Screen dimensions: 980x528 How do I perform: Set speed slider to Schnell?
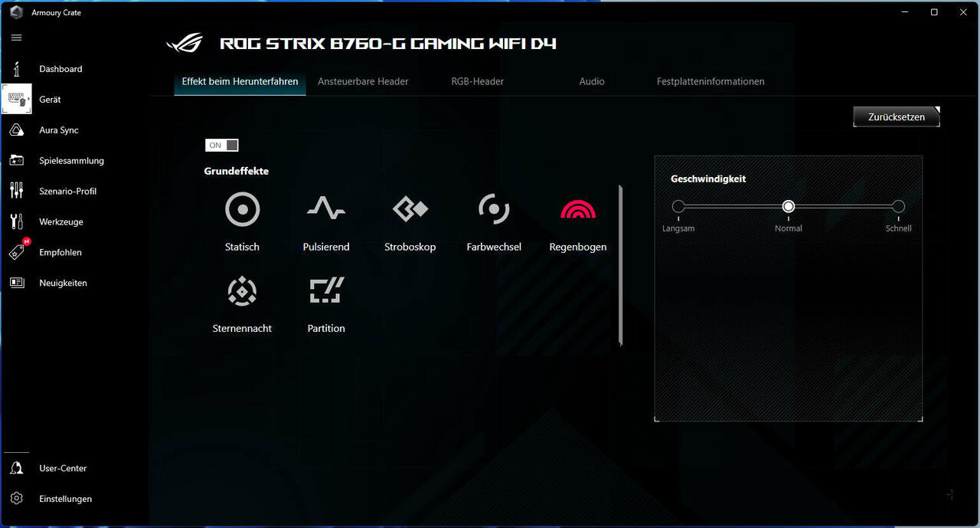click(x=899, y=206)
